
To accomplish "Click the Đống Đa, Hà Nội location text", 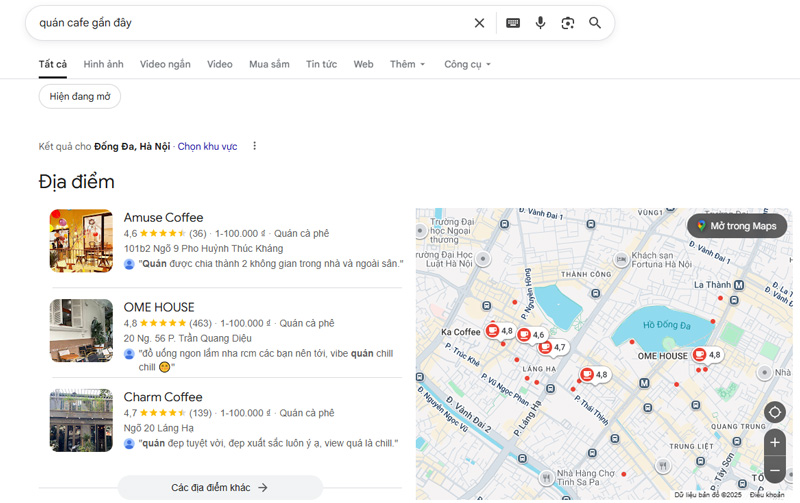I will pyautogui.click(x=132, y=146).
